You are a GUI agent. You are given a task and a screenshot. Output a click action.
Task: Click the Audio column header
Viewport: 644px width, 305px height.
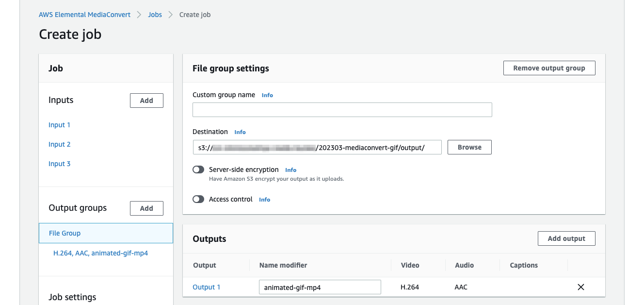pyautogui.click(x=465, y=265)
